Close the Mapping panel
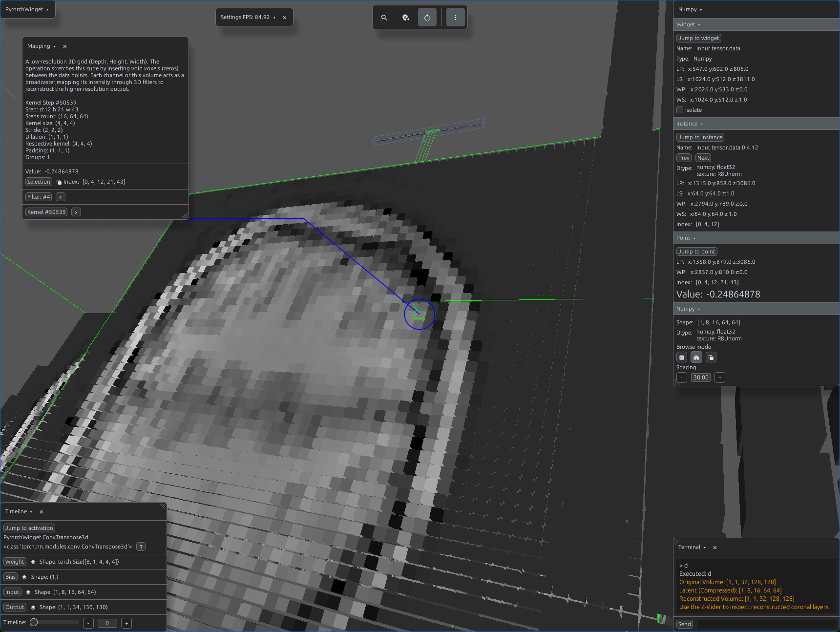 coord(65,46)
